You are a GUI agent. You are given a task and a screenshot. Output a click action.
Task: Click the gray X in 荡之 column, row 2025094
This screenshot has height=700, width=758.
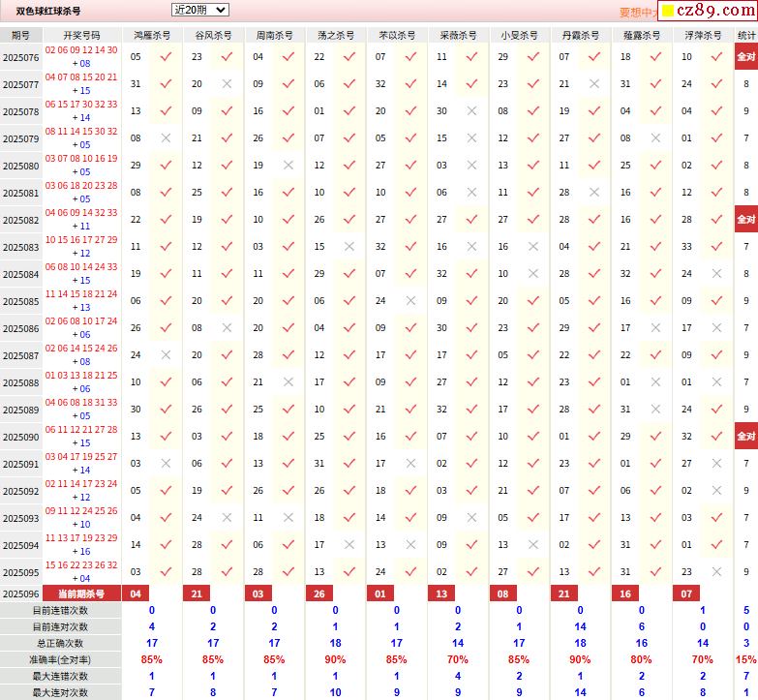349,544
